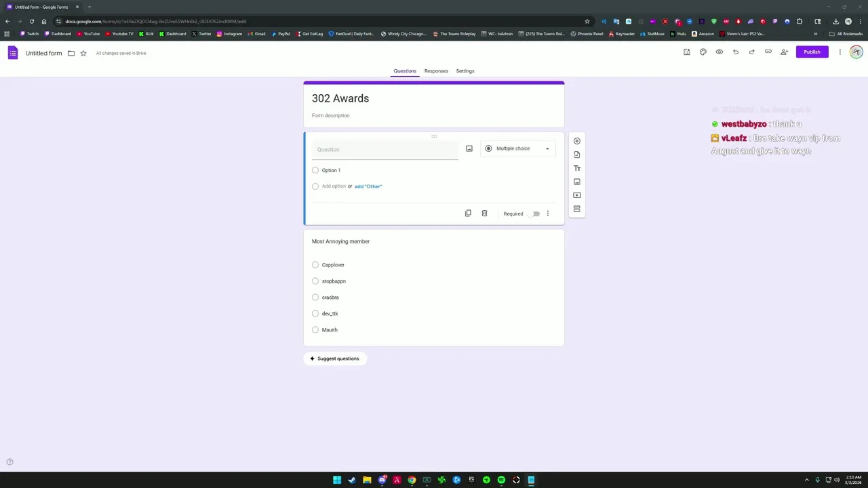
Task: Reload the page with refresh button
Action: [31, 21]
